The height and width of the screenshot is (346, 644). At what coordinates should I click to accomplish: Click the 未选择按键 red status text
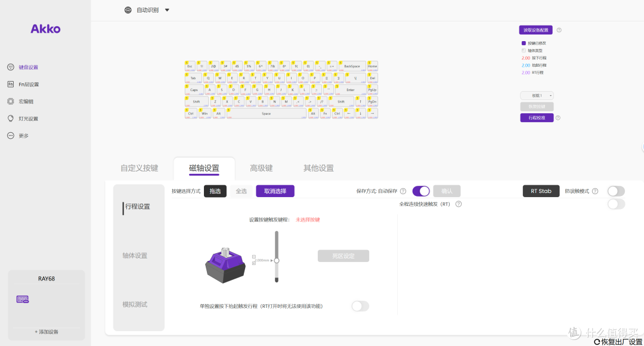[308, 220]
